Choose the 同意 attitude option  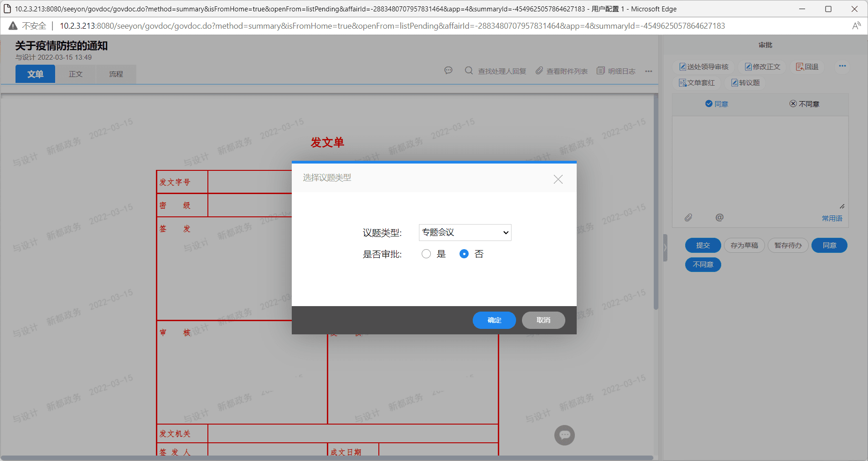pyautogui.click(x=717, y=104)
